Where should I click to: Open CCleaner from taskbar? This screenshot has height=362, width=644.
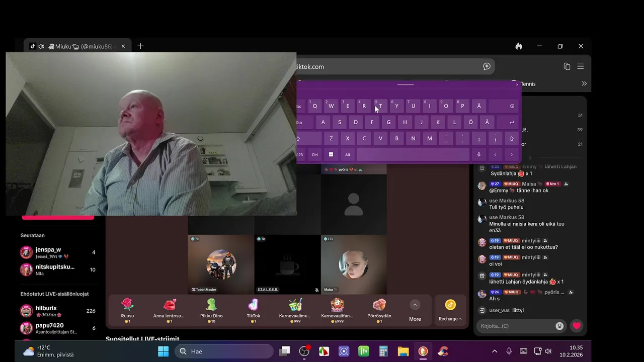click(443, 351)
